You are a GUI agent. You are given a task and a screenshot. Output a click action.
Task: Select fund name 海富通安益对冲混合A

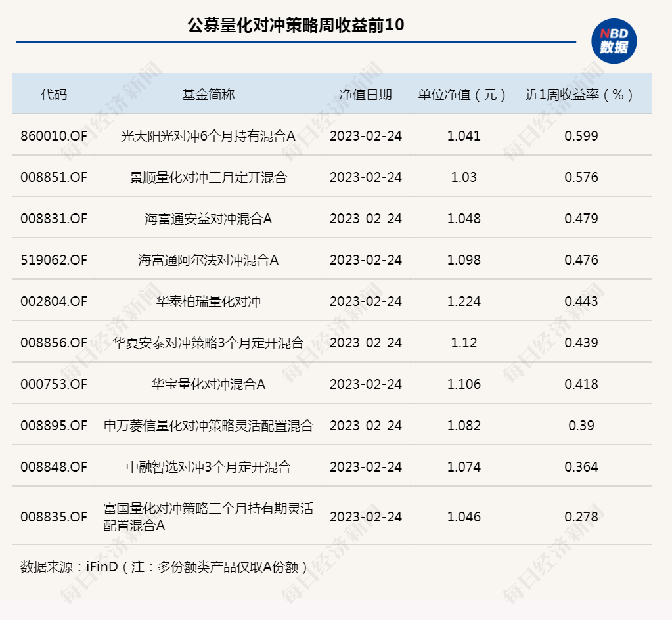coord(208,219)
